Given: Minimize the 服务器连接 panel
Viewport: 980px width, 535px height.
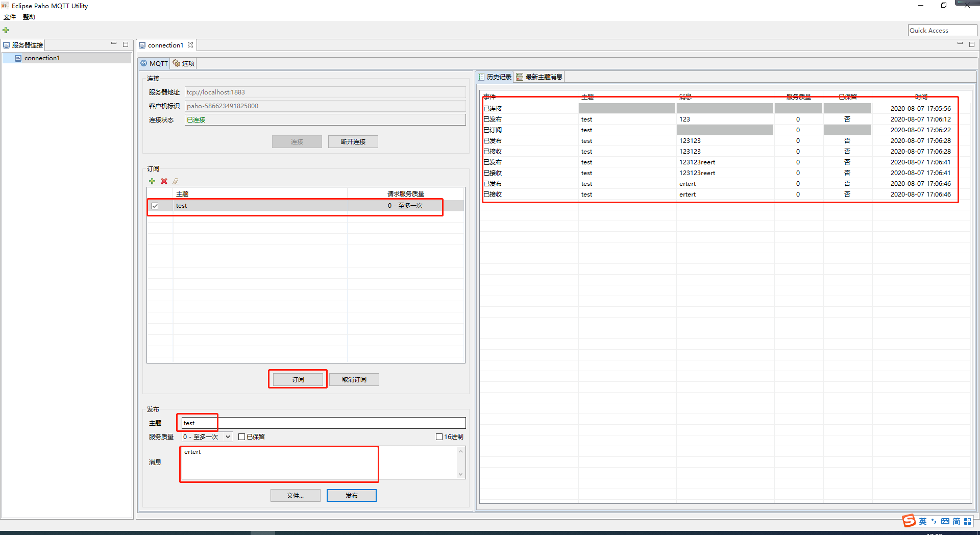Looking at the screenshot, I should click(x=114, y=44).
